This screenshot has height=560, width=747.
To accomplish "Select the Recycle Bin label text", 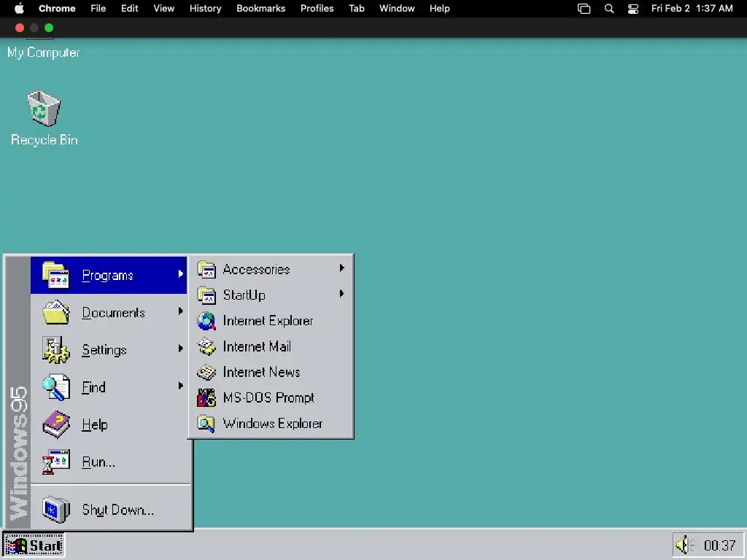I will [x=44, y=139].
